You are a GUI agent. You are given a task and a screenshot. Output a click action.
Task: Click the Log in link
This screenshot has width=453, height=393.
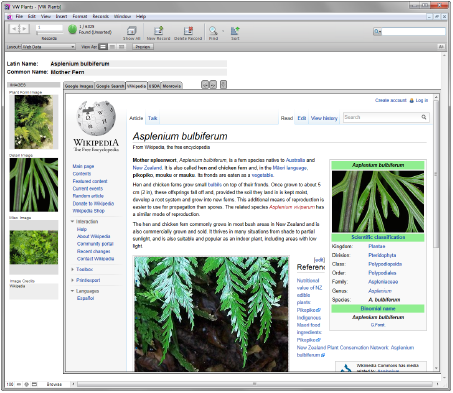click(422, 100)
